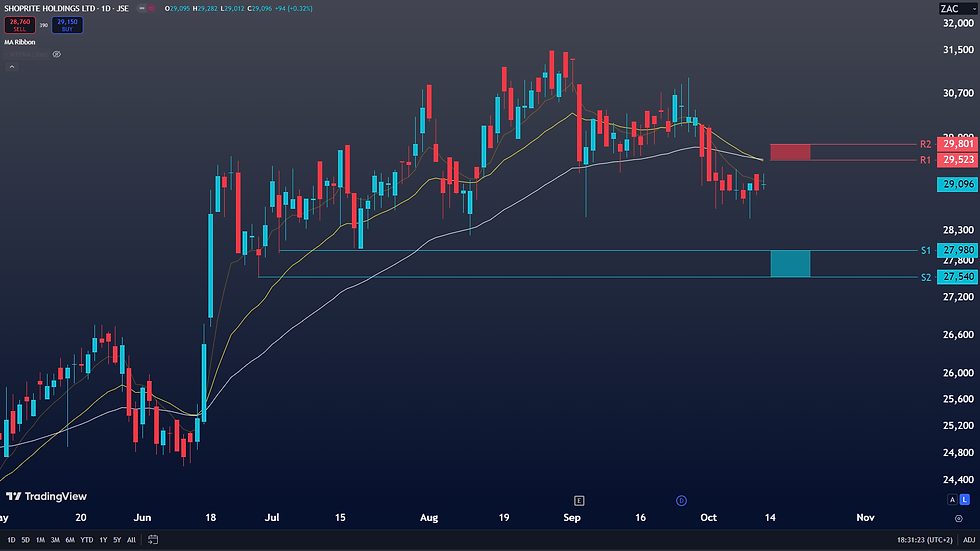The width and height of the screenshot is (980, 551).
Task: Select the 5D time range
Action: coord(26,540)
